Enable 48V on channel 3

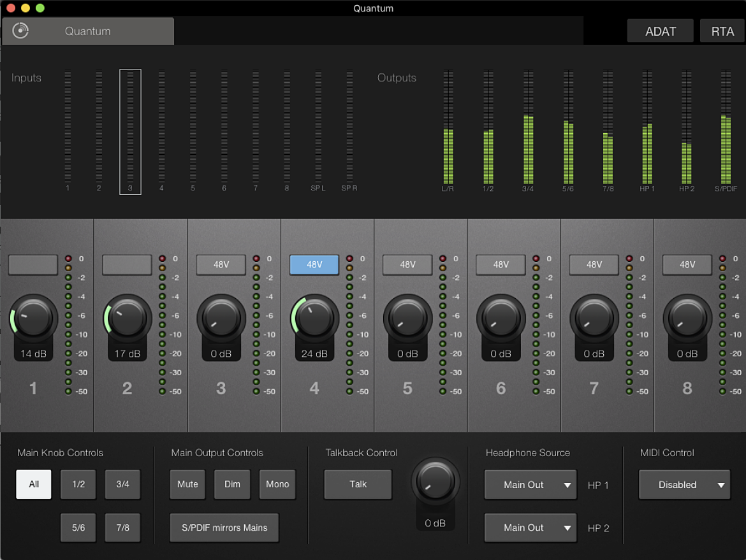[x=221, y=265]
